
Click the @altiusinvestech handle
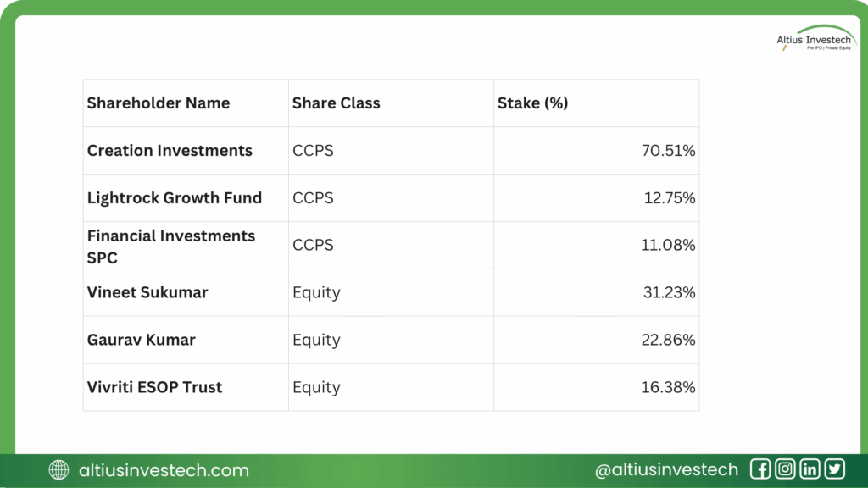(666, 470)
